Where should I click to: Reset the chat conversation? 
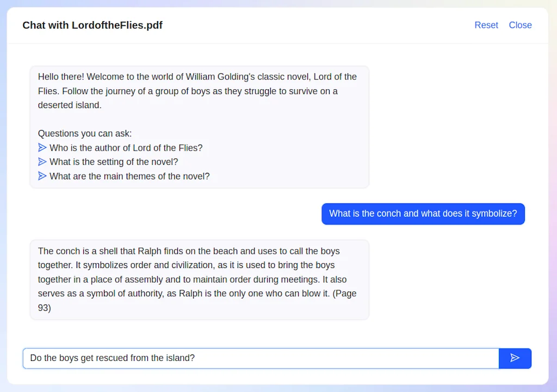pos(486,25)
